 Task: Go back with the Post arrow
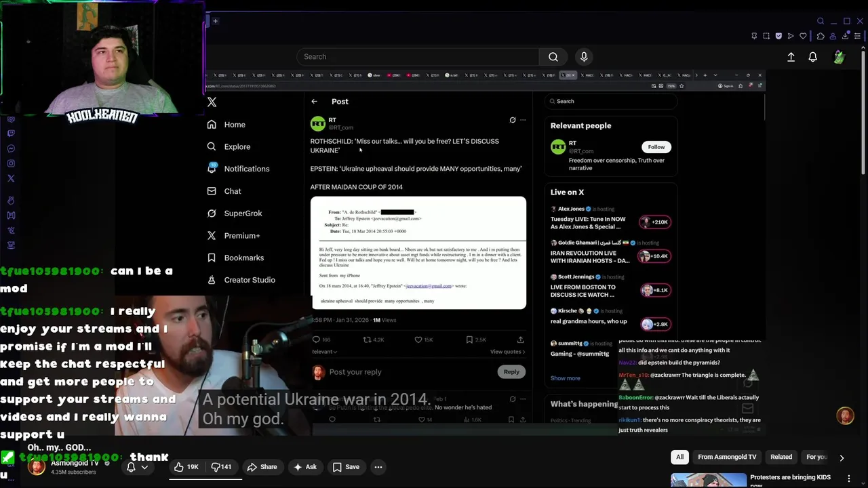click(314, 102)
